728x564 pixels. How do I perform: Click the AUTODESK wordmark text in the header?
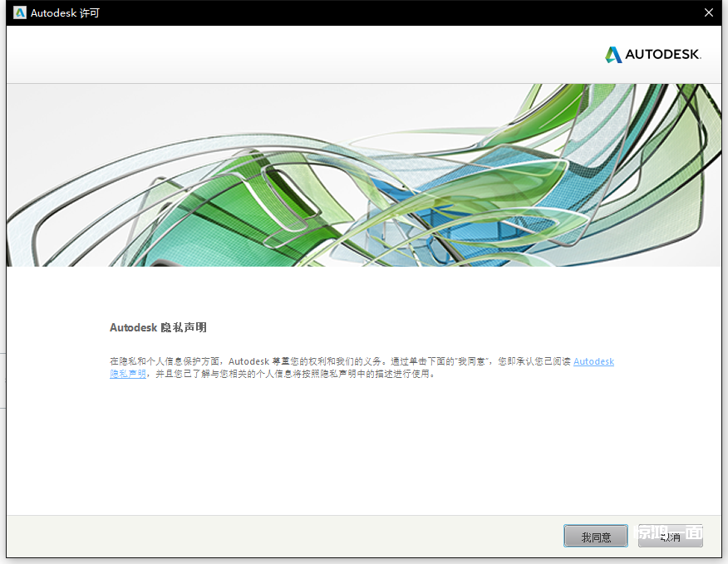point(662,55)
